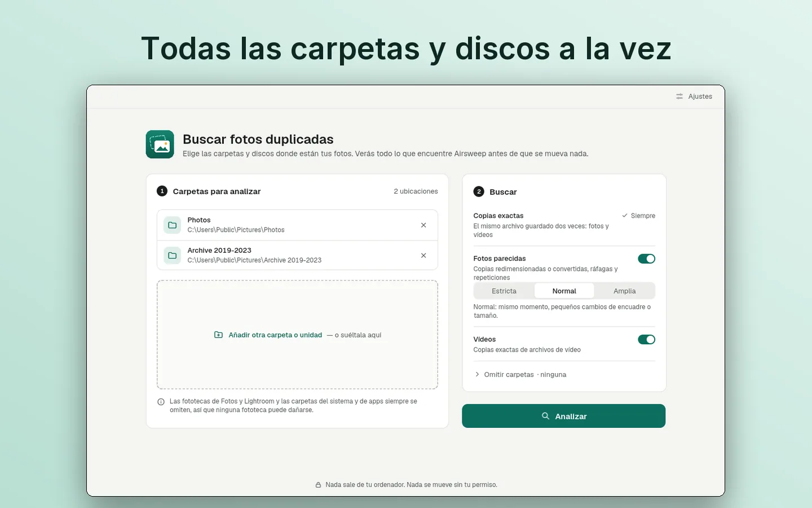Remove the Photos folder from list
812x508 pixels.
coord(423,225)
